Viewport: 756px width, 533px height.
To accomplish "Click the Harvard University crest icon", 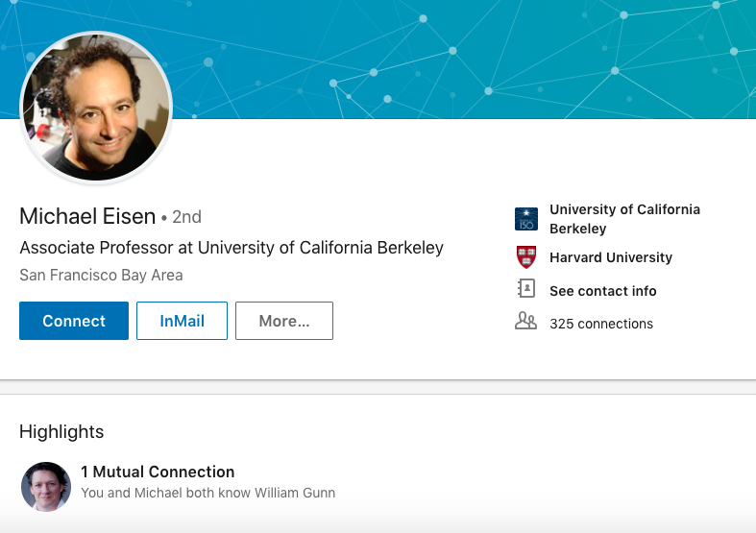I will [x=525, y=257].
